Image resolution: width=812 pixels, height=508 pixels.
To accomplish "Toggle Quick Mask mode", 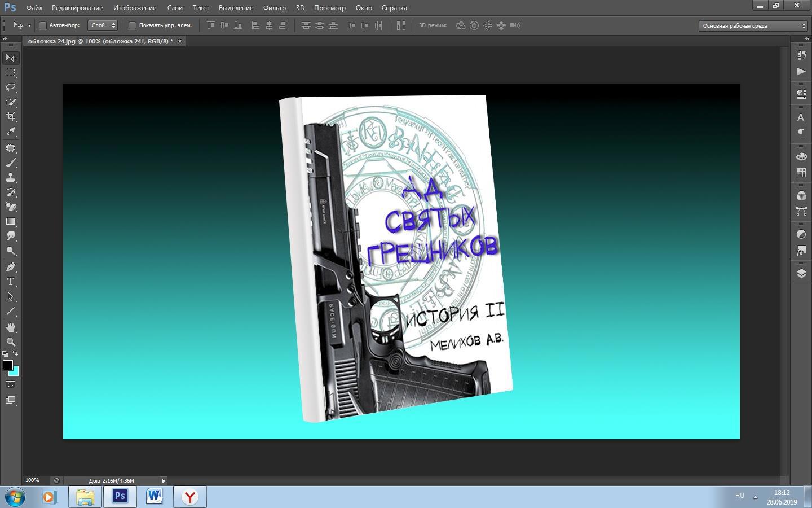I will pos(11,385).
